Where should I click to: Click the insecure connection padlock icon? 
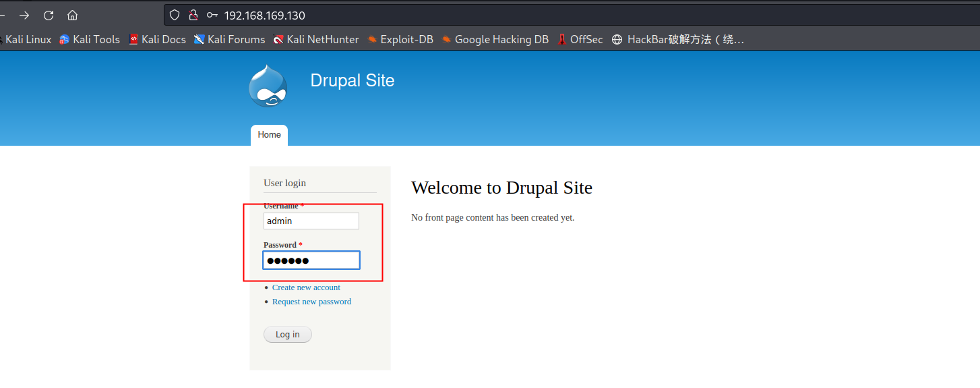[193, 15]
